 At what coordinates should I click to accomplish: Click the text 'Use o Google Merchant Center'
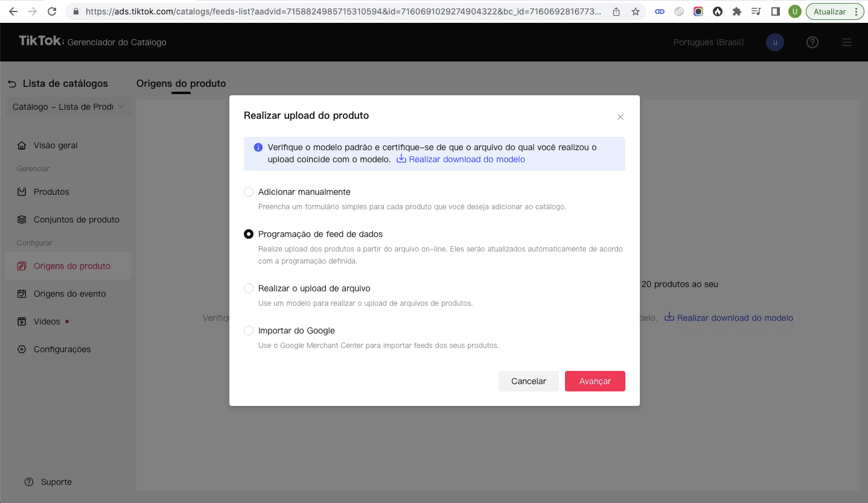(379, 346)
